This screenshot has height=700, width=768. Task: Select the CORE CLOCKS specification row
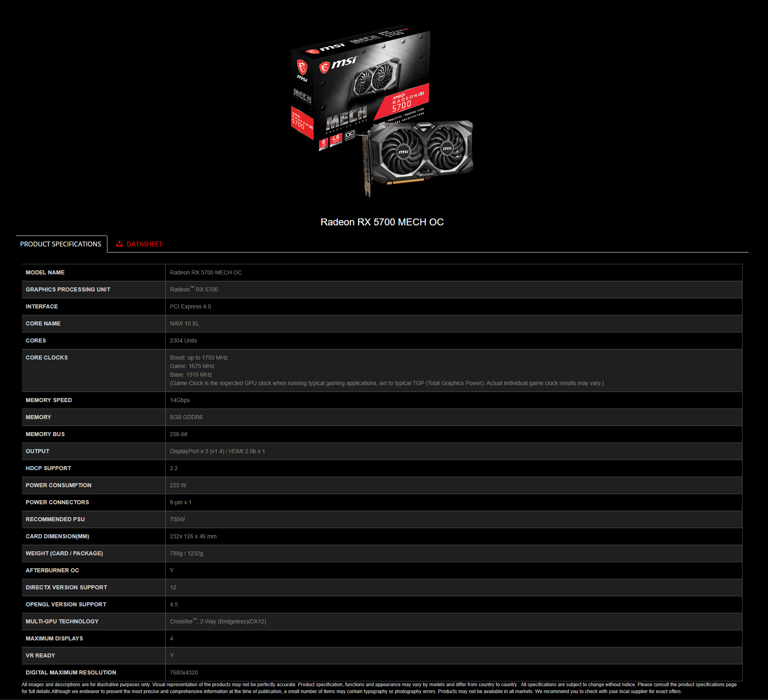coord(47,357)
